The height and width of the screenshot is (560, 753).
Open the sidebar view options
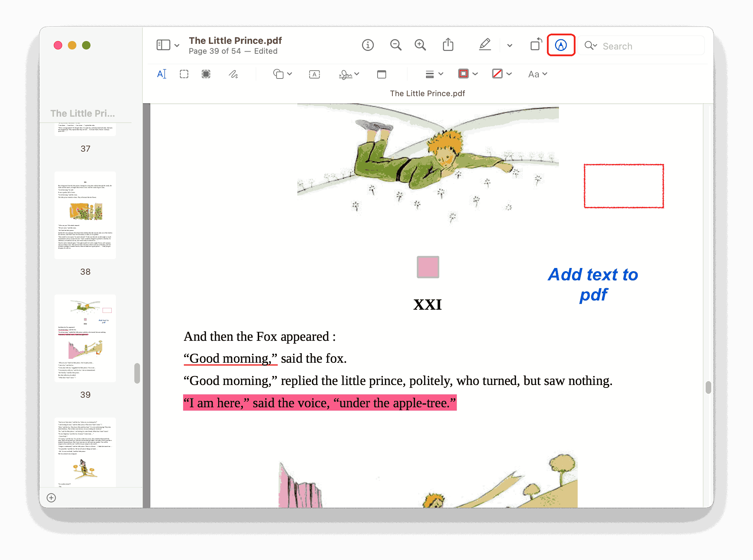(x=177, y=45)
